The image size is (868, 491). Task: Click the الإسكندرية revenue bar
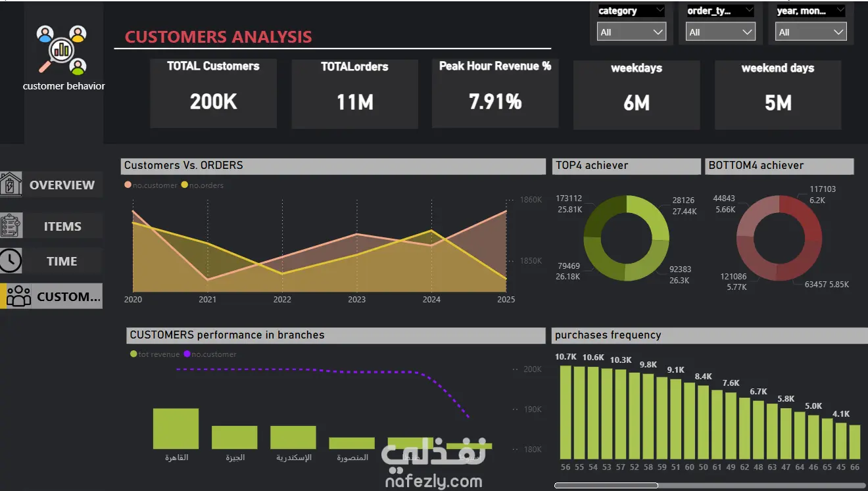293,437
